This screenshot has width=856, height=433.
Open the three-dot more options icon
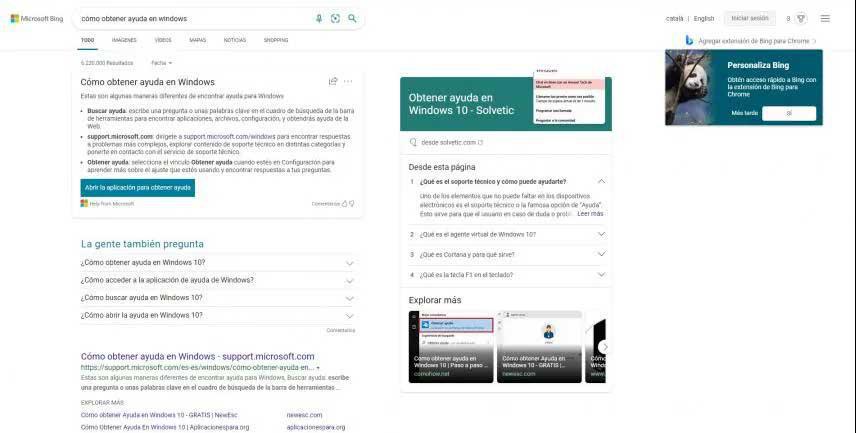[348, 81]
